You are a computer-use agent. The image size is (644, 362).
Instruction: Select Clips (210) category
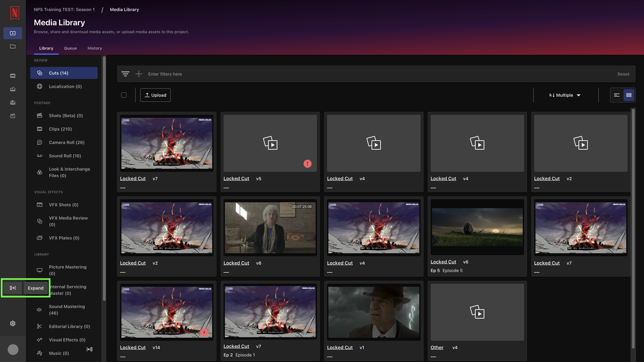click(x=64, y=129)
